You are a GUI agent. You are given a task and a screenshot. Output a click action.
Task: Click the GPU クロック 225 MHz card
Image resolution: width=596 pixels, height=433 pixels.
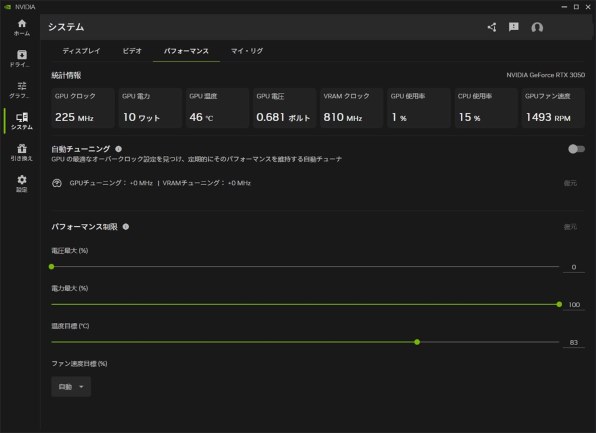coord(82,108)
